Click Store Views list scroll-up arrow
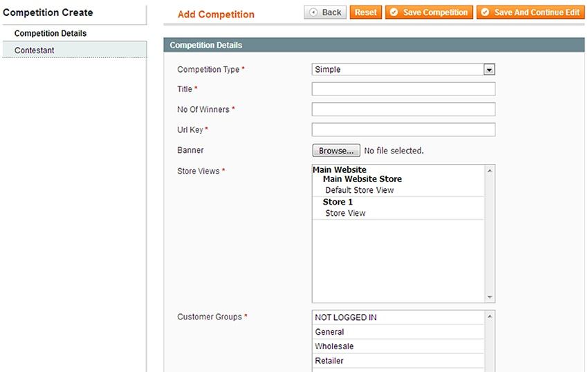This screenshot has width=588, height=372. tap(490, 170)
